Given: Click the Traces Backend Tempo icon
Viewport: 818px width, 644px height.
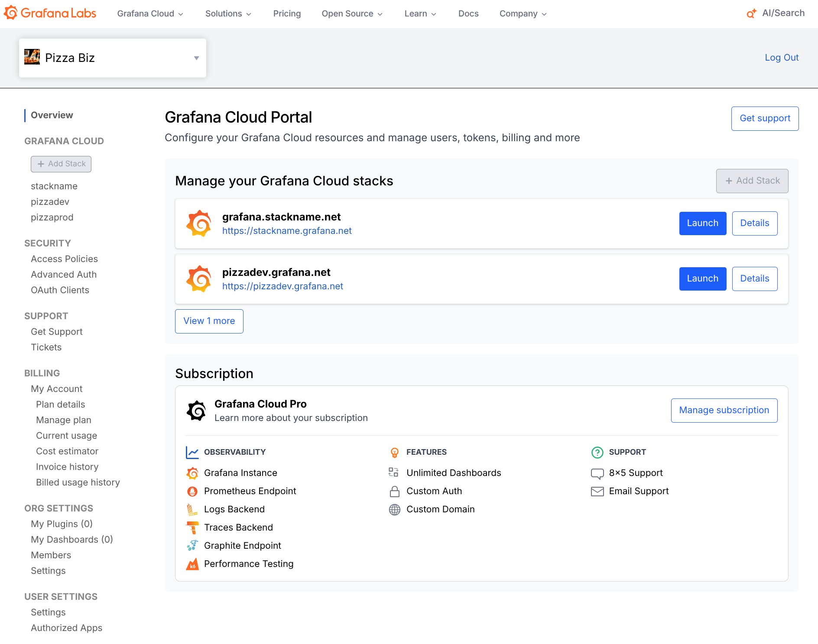Looking at the screenshot, I should click(x=192, y=527).
